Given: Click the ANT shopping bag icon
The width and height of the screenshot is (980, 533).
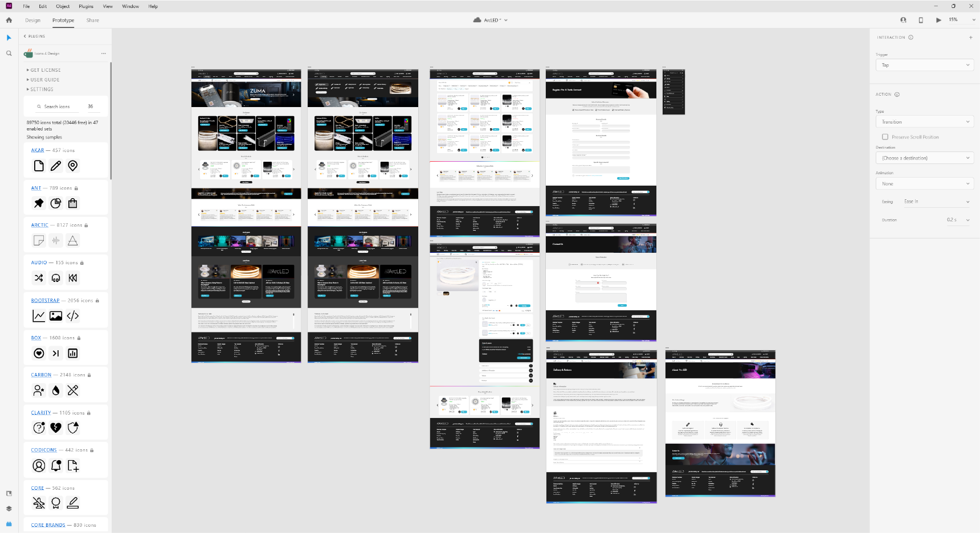Looking at the screenshot, I should pos(73,203).
